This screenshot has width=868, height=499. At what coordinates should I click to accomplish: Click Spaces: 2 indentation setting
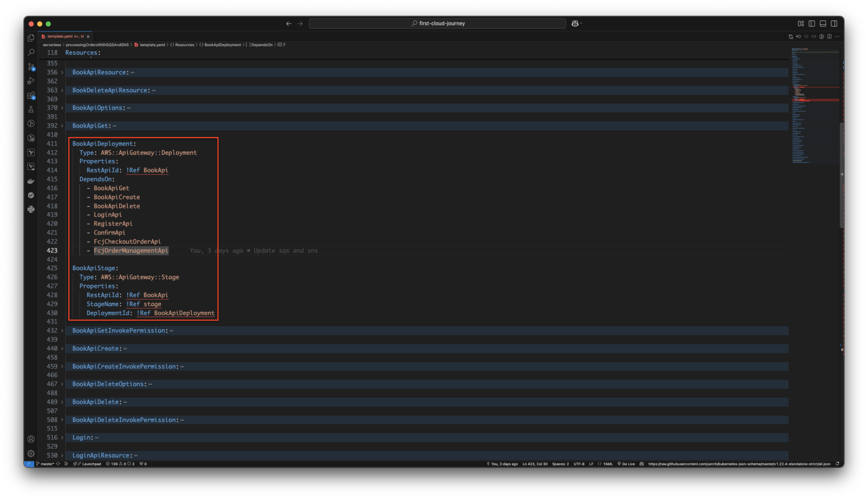[x=560, y=464]
